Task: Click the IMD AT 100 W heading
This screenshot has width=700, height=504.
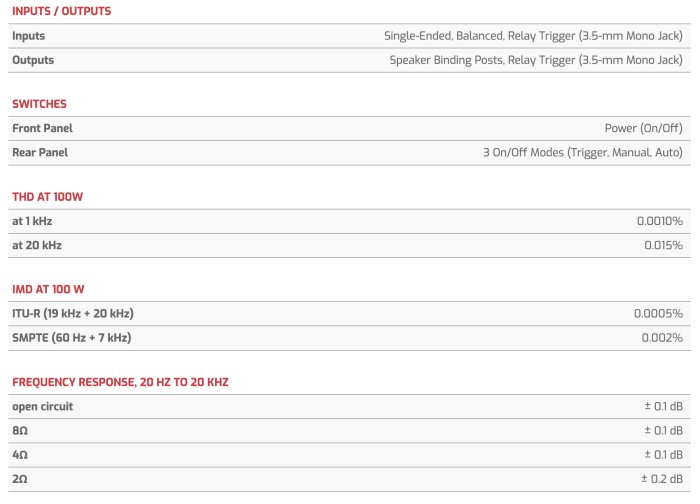Action: coord(48,289)
